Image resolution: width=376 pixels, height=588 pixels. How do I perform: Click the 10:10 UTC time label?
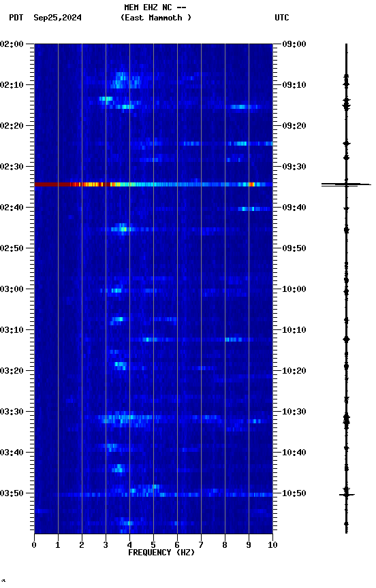pyautogui.click(x=294, y=330)
